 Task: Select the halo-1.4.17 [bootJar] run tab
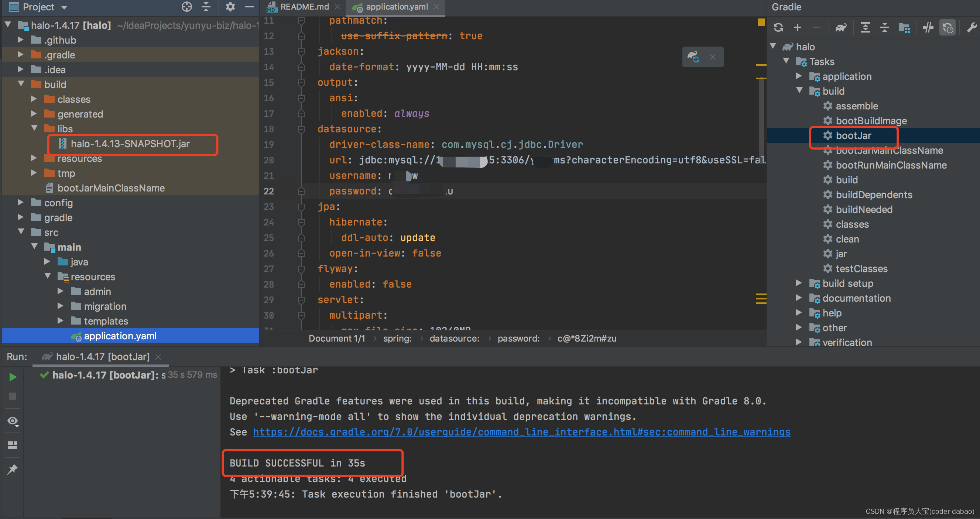(x=103, y=357)
